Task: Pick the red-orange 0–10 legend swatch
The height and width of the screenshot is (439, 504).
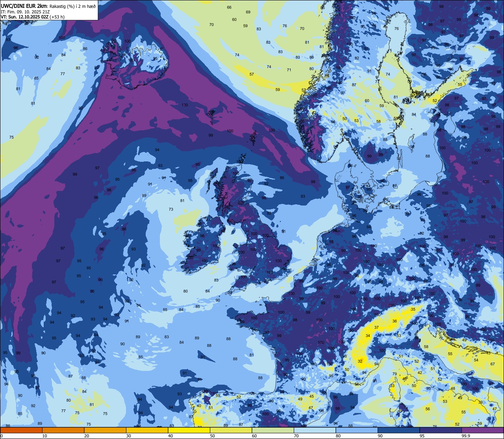Action: [x=21, y=430]
